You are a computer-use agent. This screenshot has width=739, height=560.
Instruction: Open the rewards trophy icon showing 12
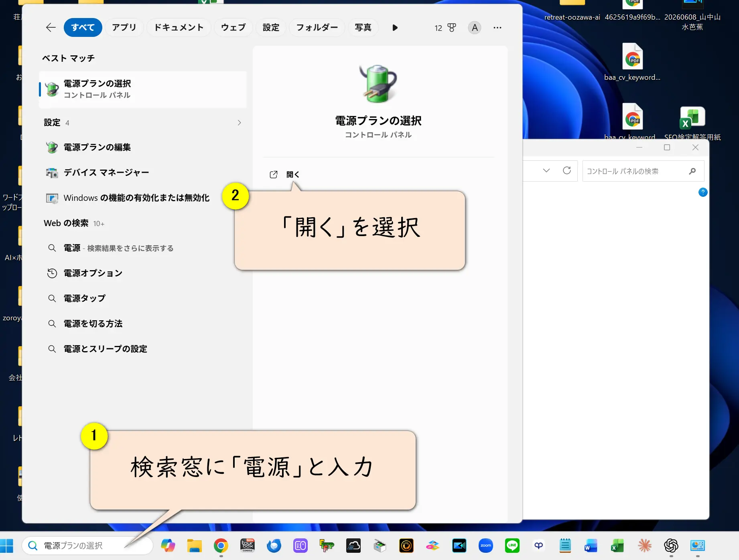pyautogui.click(x=445, y=28)
